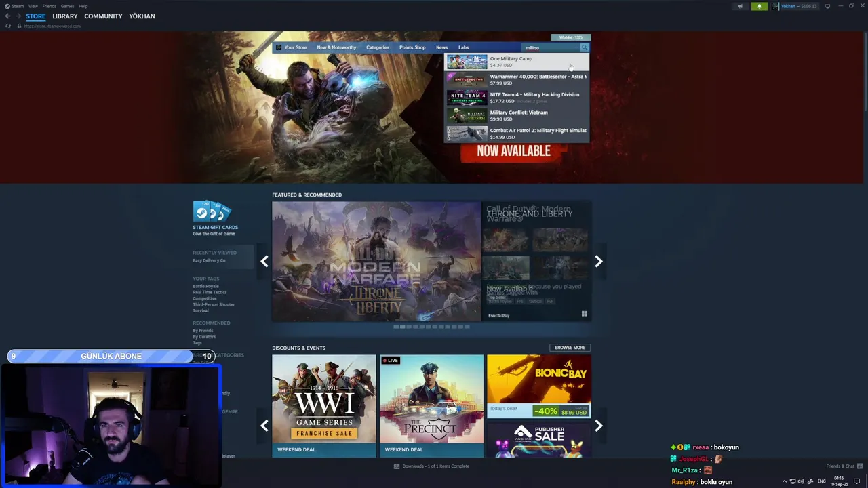Open the Battle Royale tag link
The width and height of the screenshot is (868, 488).
[205, 286]
